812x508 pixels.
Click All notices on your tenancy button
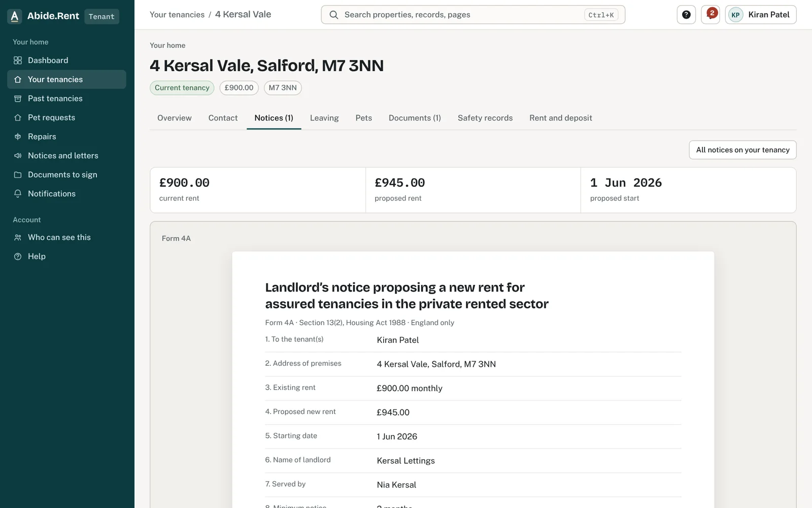(742, 150)
